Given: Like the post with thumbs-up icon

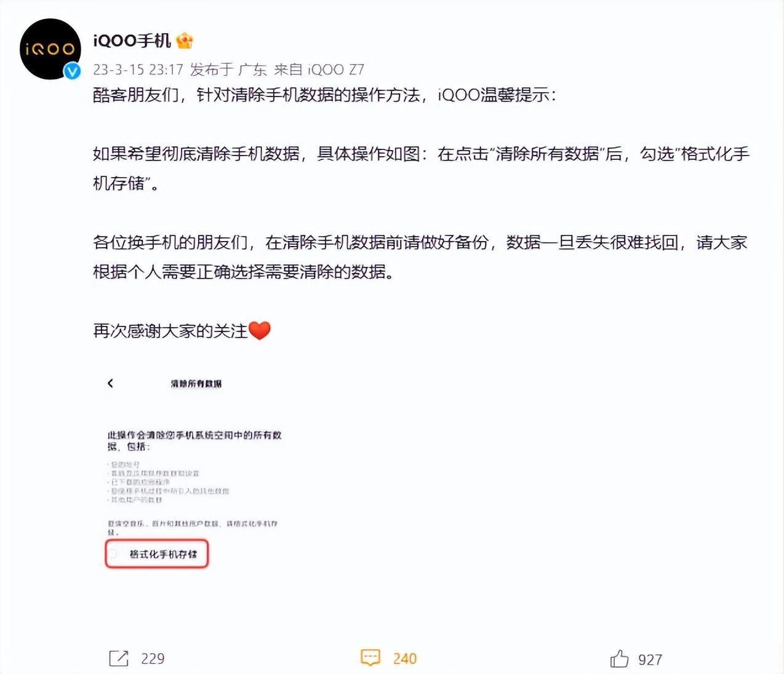Looking at the screenshot, I should point(619,659).
